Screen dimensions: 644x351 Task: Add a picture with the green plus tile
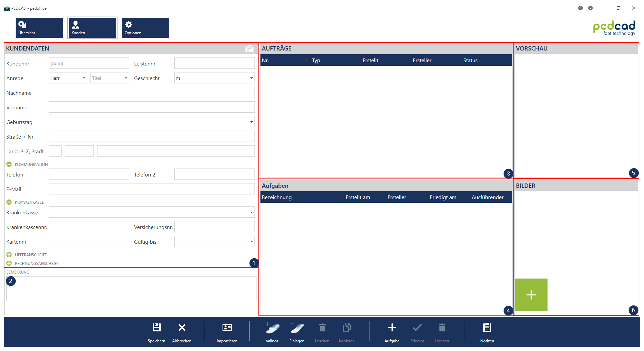(x=531, y=295)
